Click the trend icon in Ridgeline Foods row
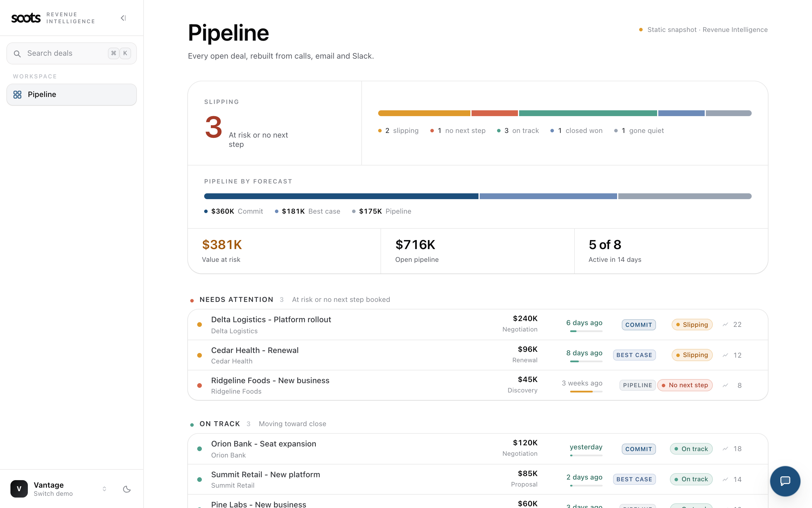Viewport: 812px width, 508px height. pos(725,385)
